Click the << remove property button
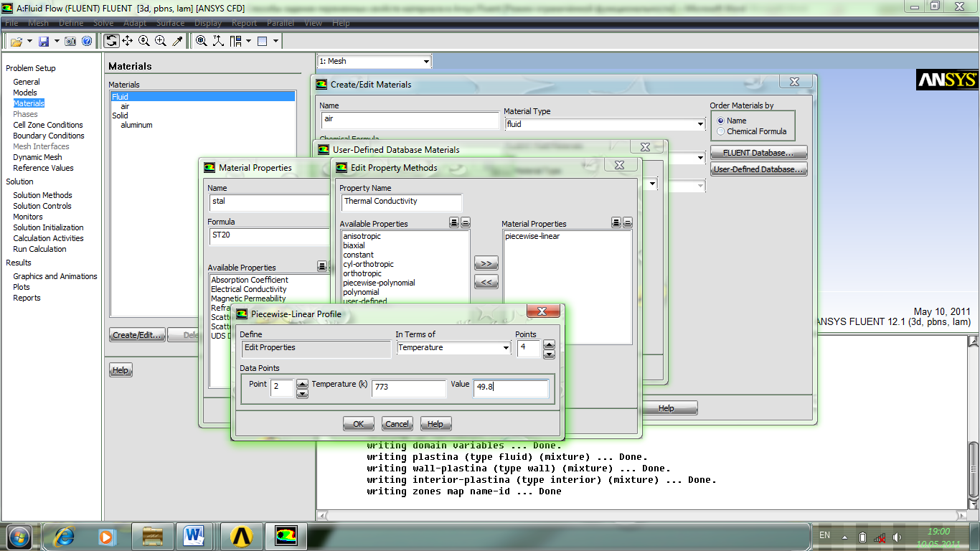 (486, 283)
